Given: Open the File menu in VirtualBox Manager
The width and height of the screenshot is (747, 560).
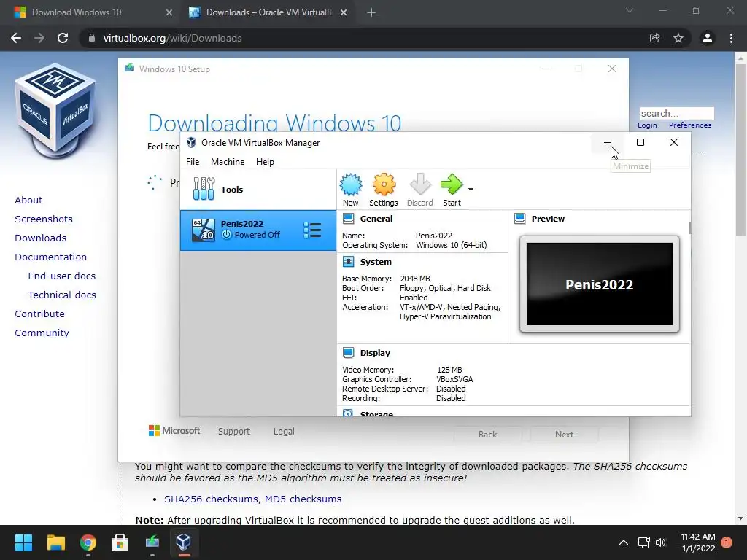Looking at the screenshot, I should pyautogui.click(x=193, y=162).
